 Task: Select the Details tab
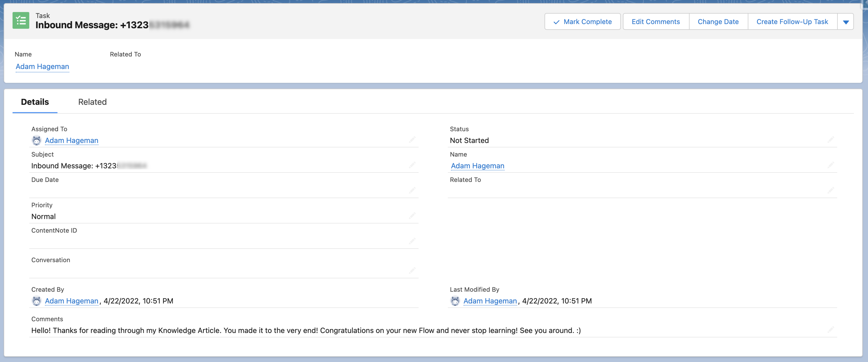coord(35,102)
